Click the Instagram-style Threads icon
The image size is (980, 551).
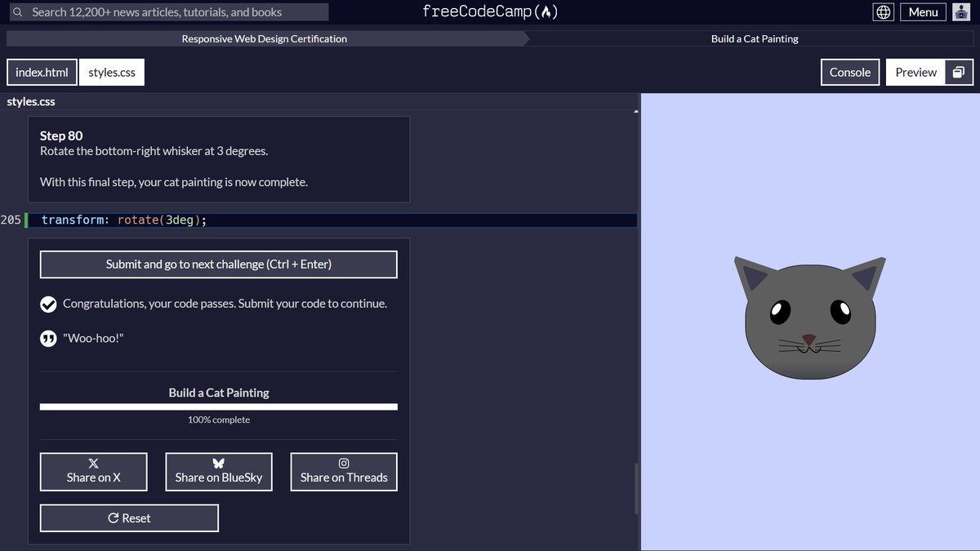click(x=344, y=463)
